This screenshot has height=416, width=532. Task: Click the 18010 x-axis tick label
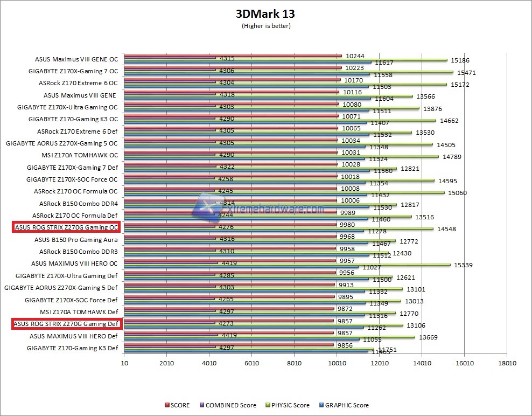tap(507, 363)
